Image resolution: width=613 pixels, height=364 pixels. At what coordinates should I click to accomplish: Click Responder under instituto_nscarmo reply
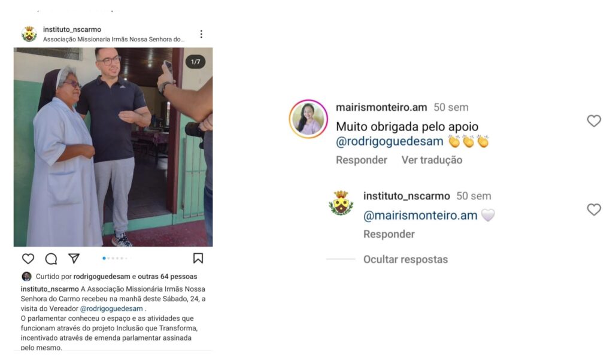389,234
